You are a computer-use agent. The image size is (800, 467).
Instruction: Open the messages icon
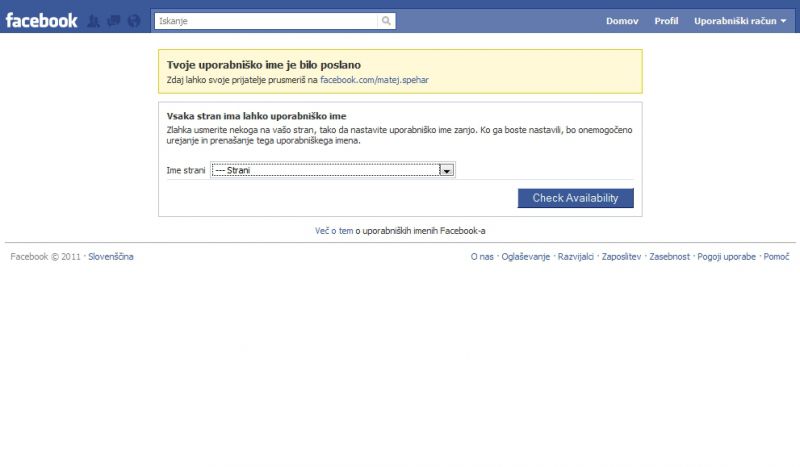(x=114, y=21)
